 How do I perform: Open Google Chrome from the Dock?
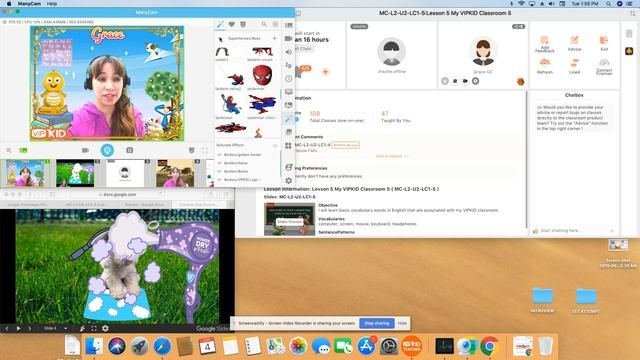[490, 346]
